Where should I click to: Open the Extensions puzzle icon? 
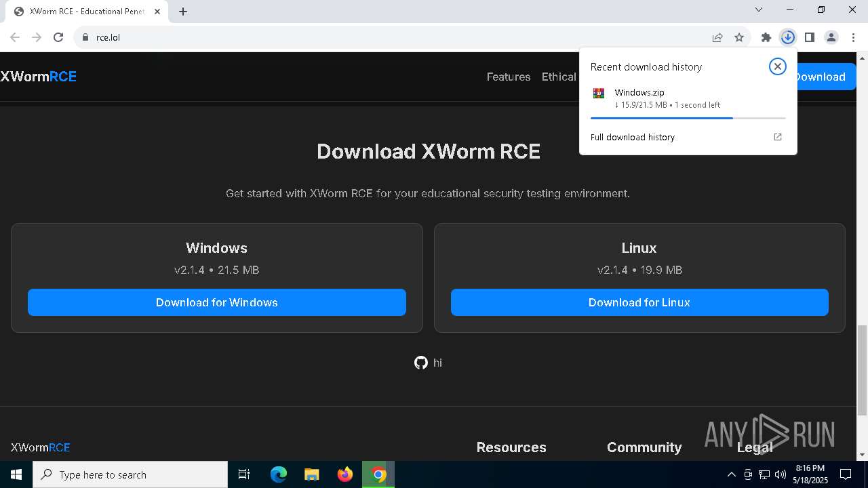coord(766,37)
